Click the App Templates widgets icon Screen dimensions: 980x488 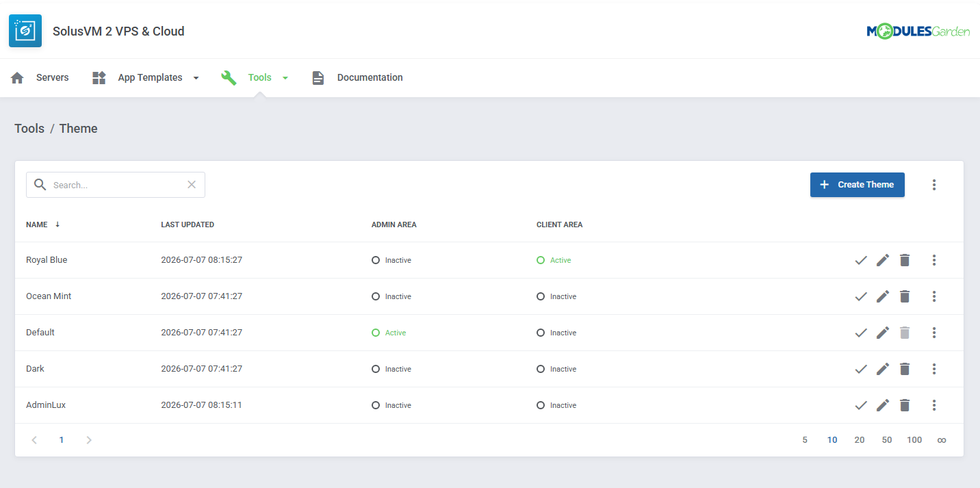(99, 77)
